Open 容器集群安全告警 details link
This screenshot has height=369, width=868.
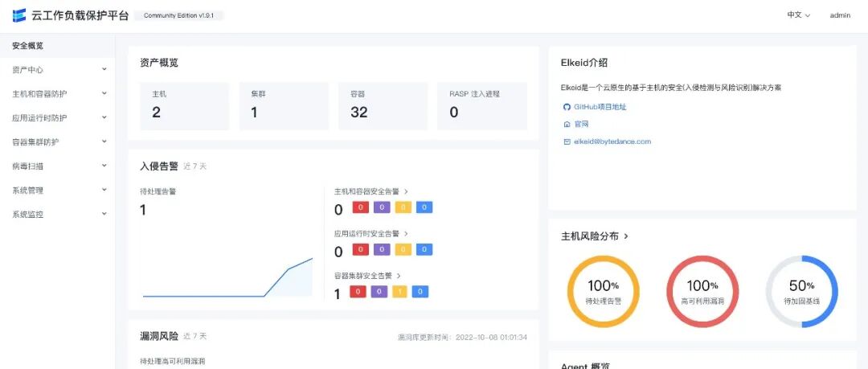[367, 276]
